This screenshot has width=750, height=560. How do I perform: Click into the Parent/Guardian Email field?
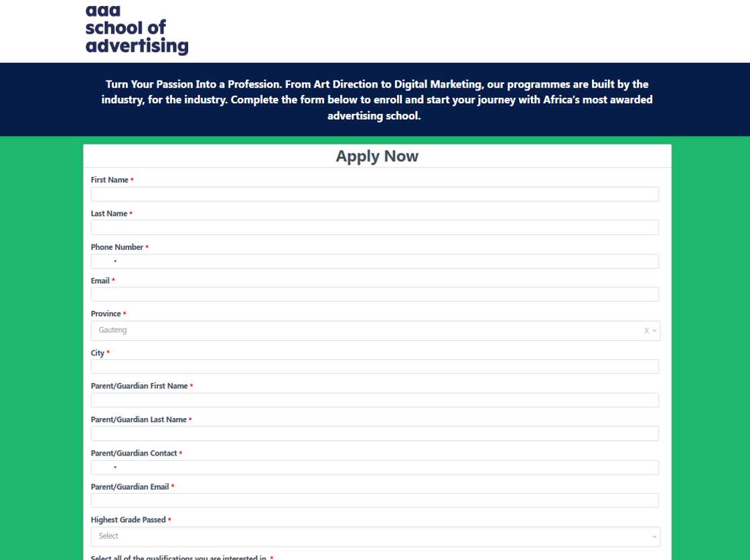pyautogui.click(x=375, y=500)
